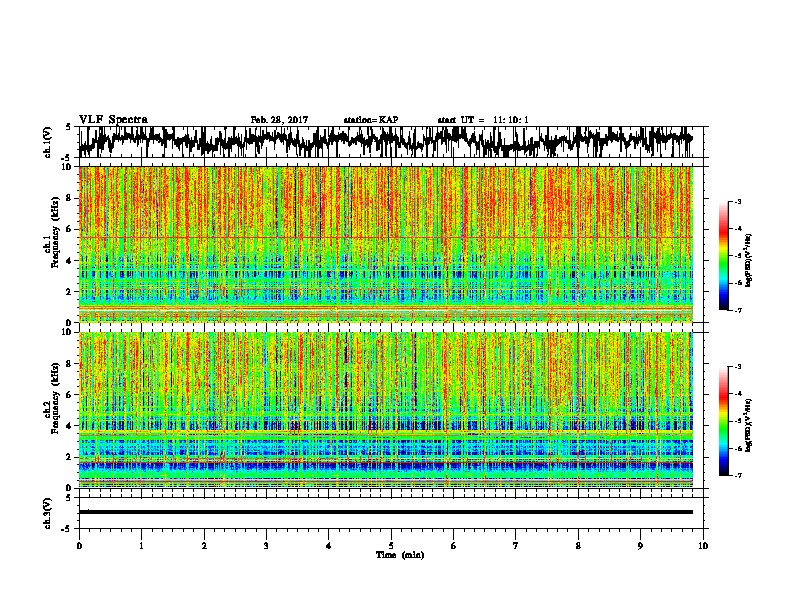This screenshot has width=792, height=612.
Task: Click the flat ch.3 voltage trace
Action: pos(385,512)
